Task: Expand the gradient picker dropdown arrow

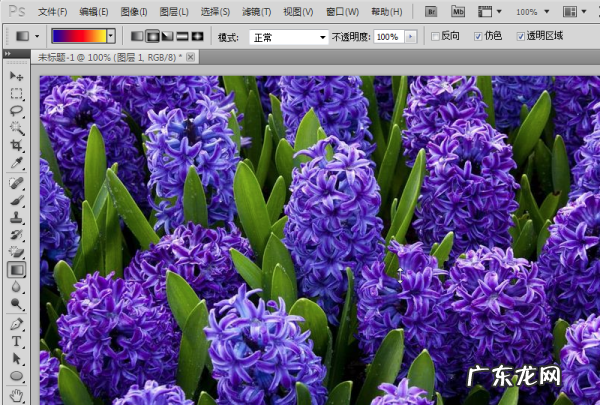Action: 111,36
